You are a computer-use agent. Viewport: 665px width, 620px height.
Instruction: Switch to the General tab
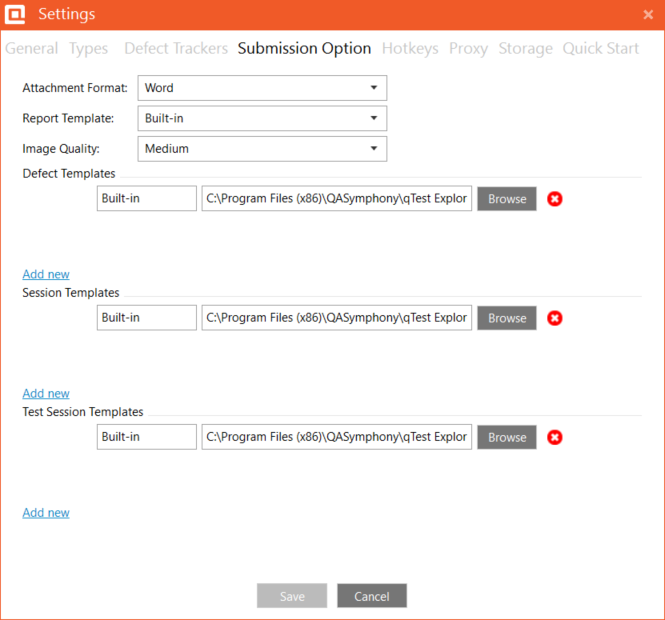tap(32, 48)
